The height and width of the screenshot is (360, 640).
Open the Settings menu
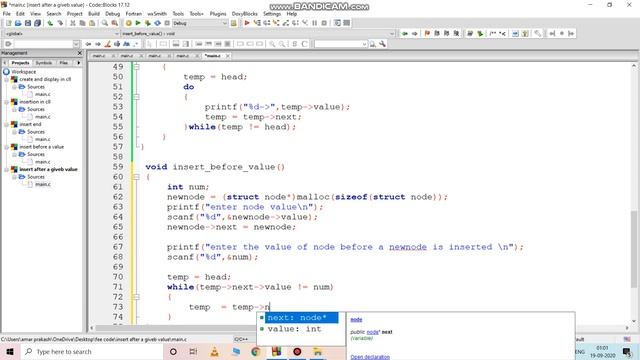(272, 13)
